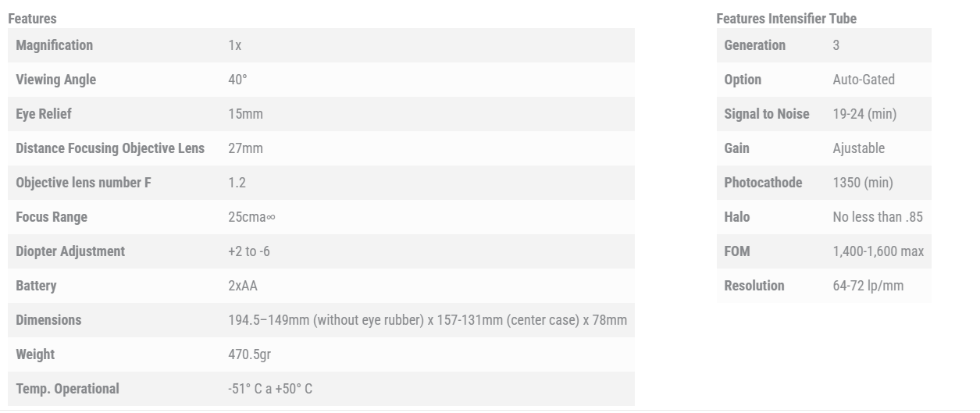The width and height of the screenshot is (980, 413).
Task: Click the Dimensions value text
Action: tap(427, 320)
